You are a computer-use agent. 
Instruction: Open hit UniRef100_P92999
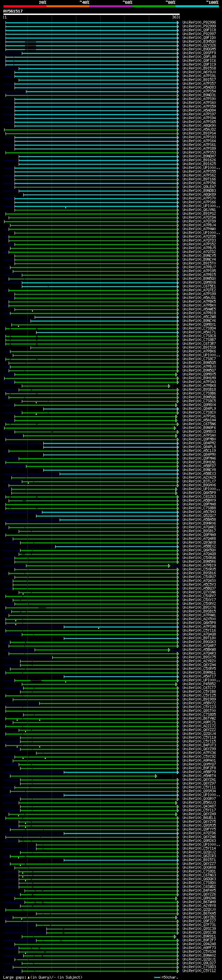coord(199,26)
